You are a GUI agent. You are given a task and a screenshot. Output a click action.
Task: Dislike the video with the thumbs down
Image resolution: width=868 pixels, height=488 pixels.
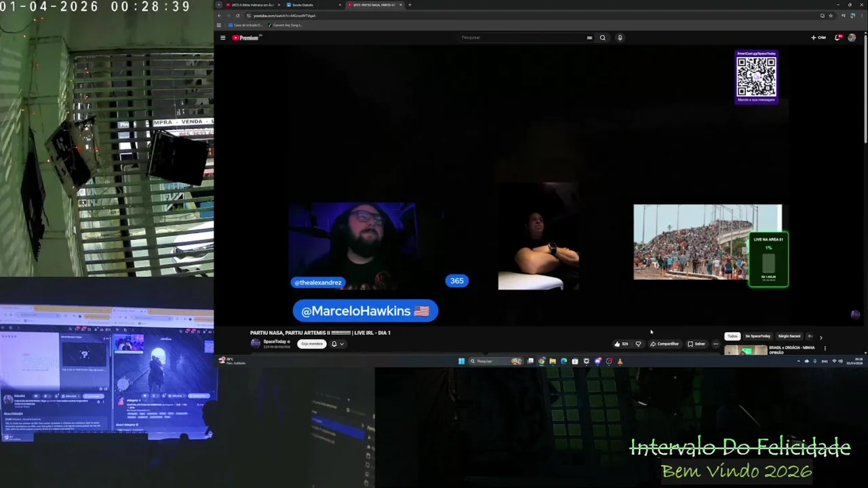click(638, 344)
